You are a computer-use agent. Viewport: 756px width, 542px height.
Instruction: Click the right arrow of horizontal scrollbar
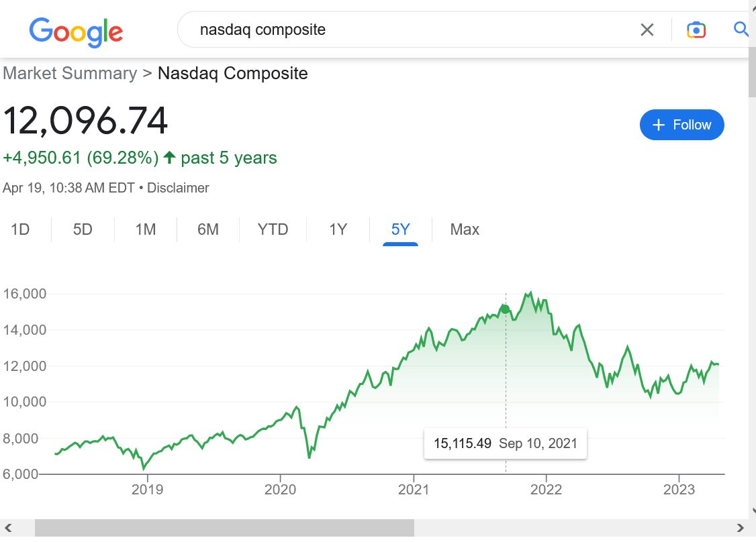click(740, 527)
